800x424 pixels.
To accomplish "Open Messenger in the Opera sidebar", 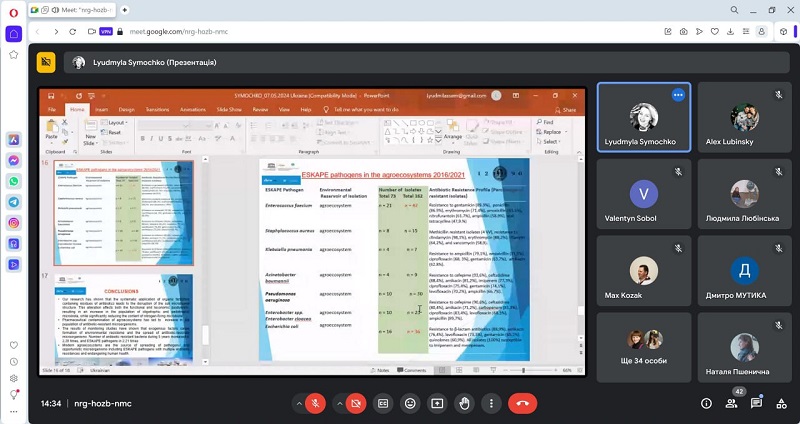I will tap(14, 160).
